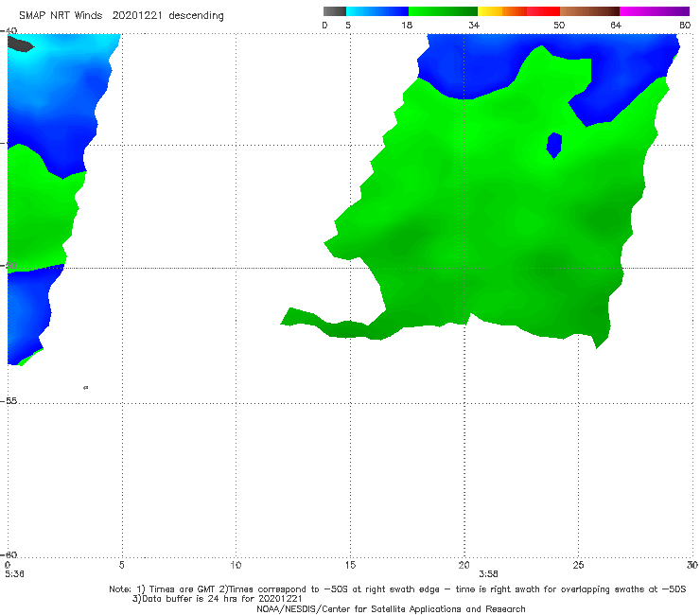Click the "-50" latitude label on the green area

click(9, 265)
